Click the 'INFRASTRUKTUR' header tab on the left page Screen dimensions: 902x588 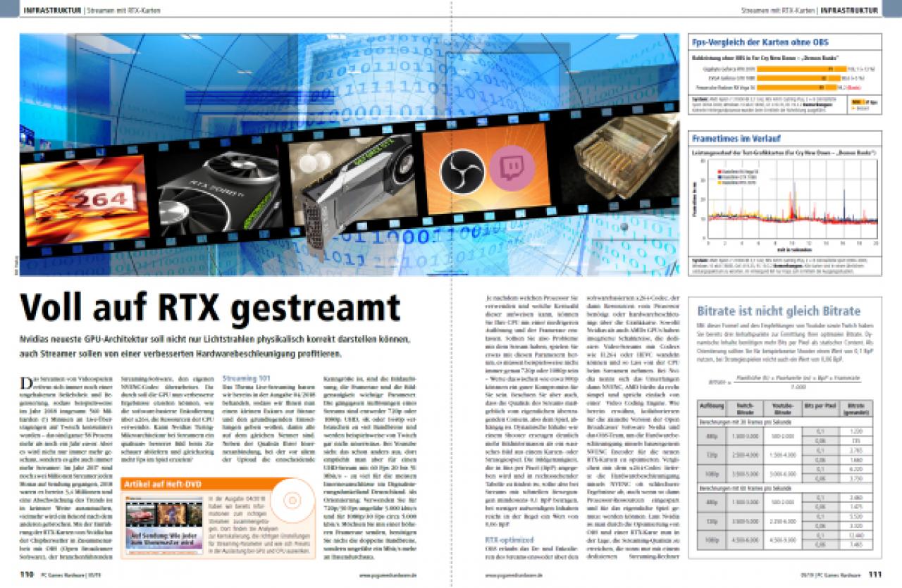coord(52,10)
